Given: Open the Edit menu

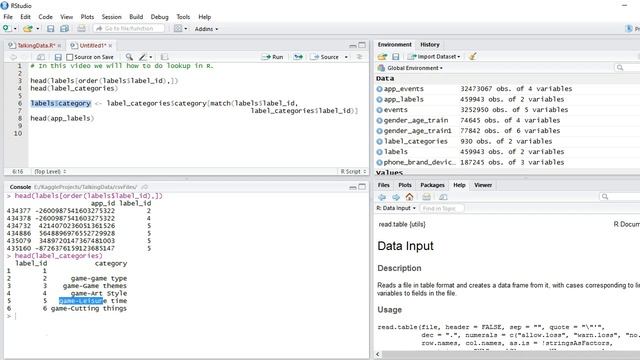Looking at the screenshot, I should [x=25, y=17].
